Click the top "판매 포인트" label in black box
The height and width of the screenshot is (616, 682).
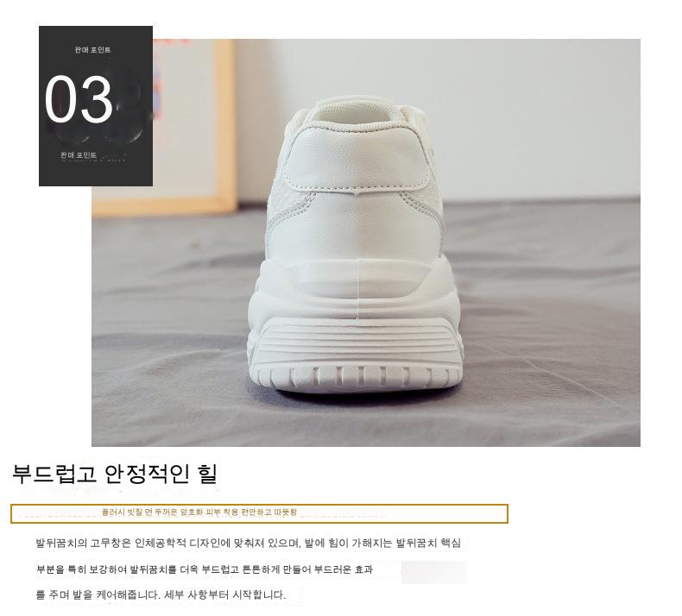coord(92,50)
